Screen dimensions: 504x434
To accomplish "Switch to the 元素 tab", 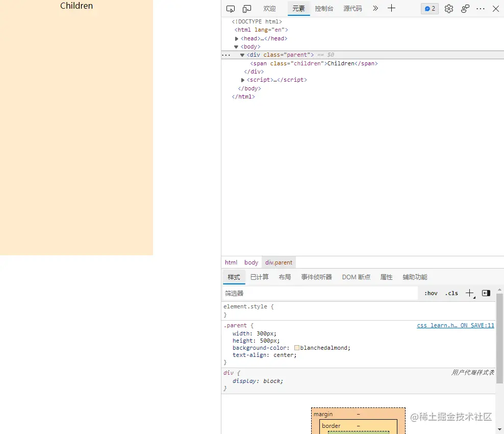I will [x=298, y=9].
